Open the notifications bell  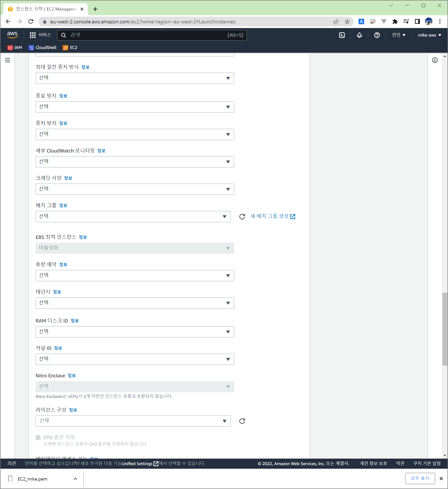coord(359,35)
